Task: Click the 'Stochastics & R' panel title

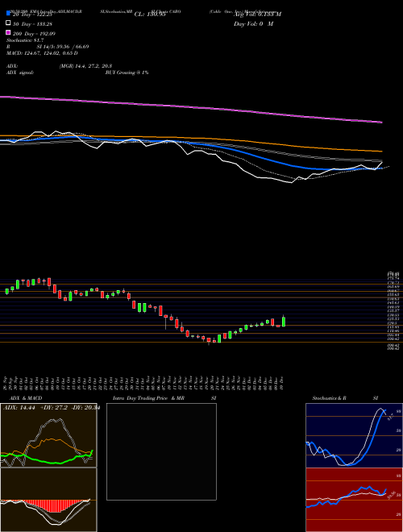Action: [x=329, y=398]
